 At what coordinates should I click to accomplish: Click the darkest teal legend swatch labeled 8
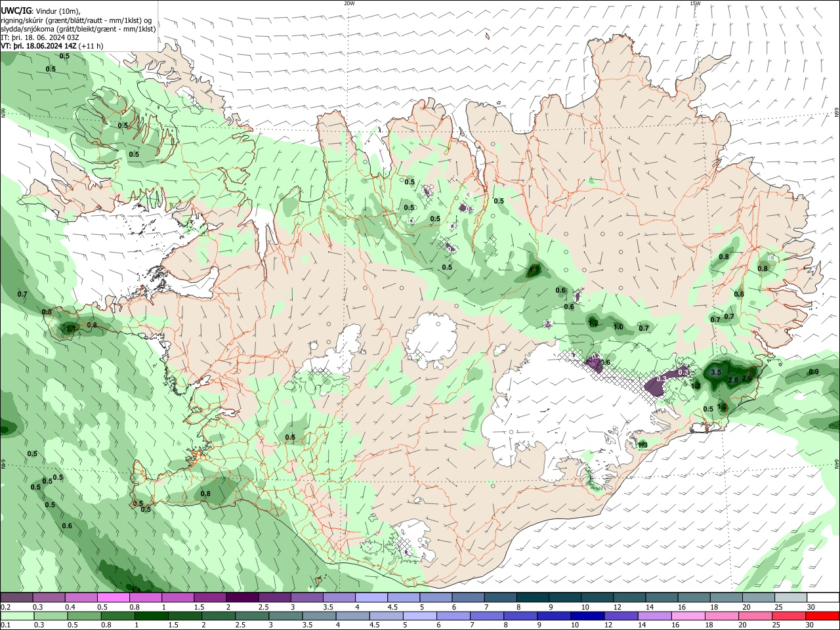(533, 598)
